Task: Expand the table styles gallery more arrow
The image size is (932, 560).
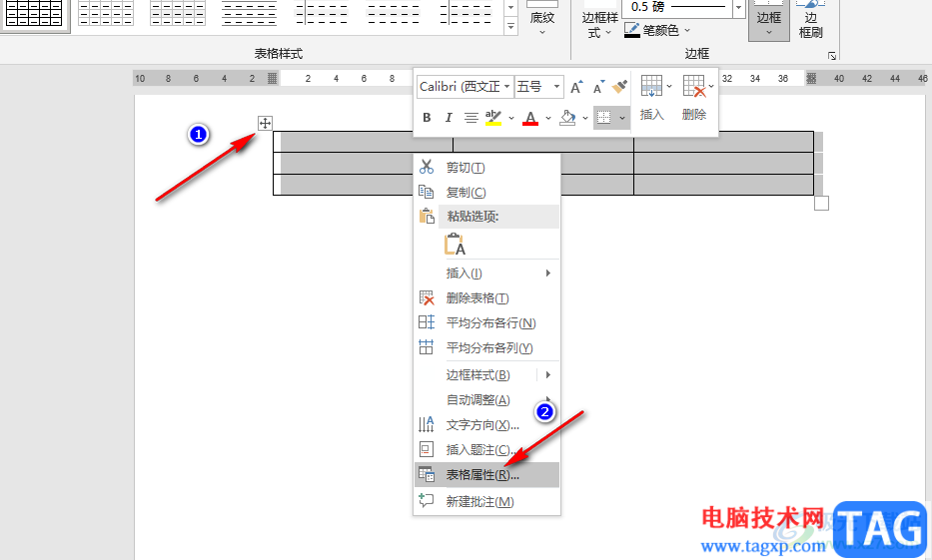Action: pyautogui.click(x=510, y=27)
